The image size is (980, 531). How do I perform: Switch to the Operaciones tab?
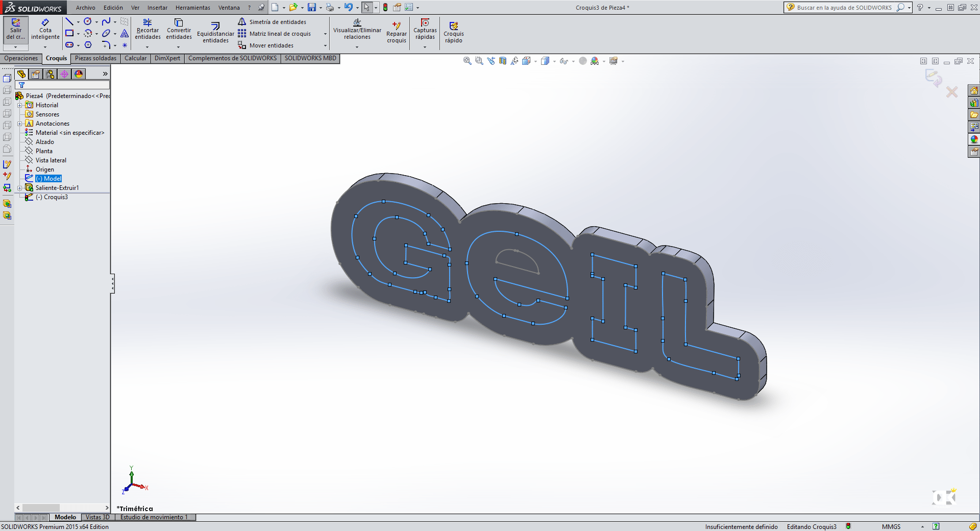click(x=21, y=58)
